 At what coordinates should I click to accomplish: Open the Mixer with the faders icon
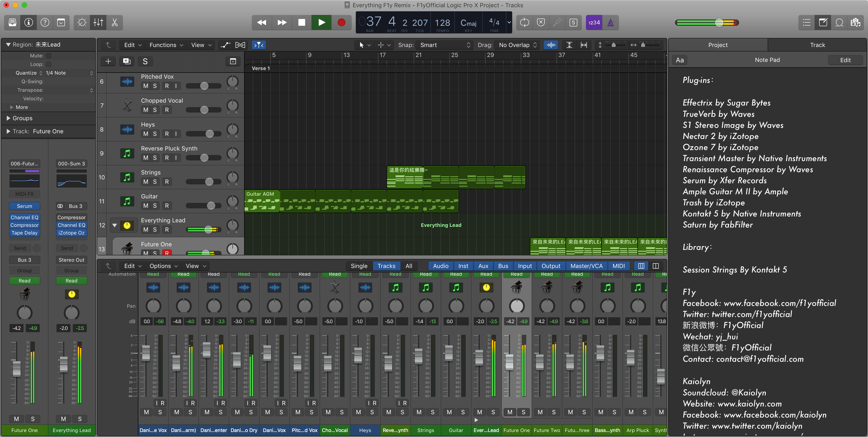(x=98, y=23)
